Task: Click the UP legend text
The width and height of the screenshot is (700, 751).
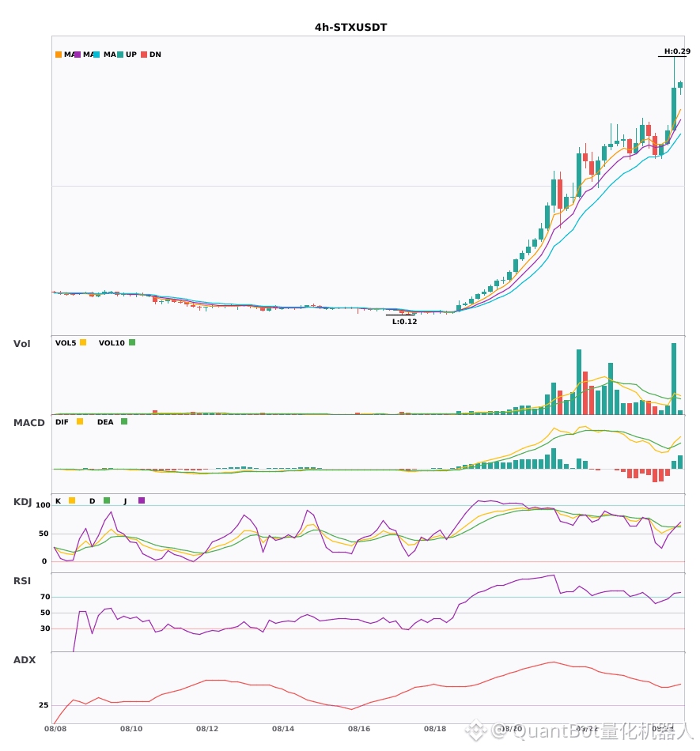Action: pyautogui.click(x=131, y=55)
